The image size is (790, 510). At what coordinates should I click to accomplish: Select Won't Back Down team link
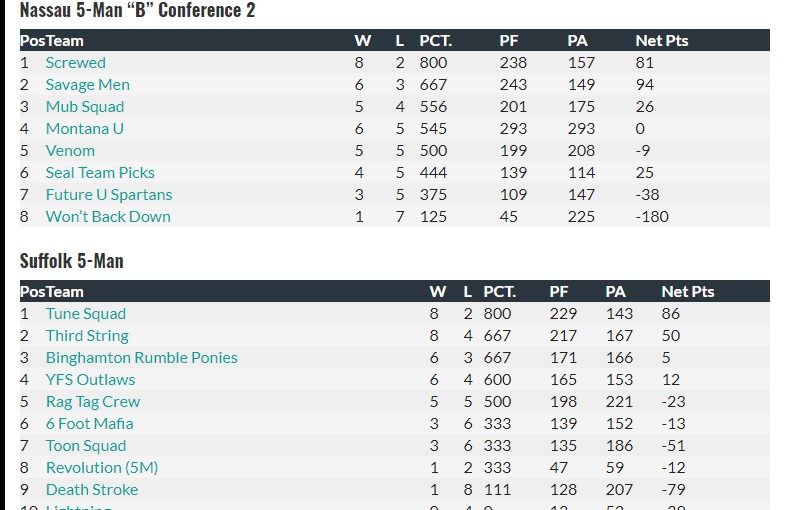tap(108, 216)
